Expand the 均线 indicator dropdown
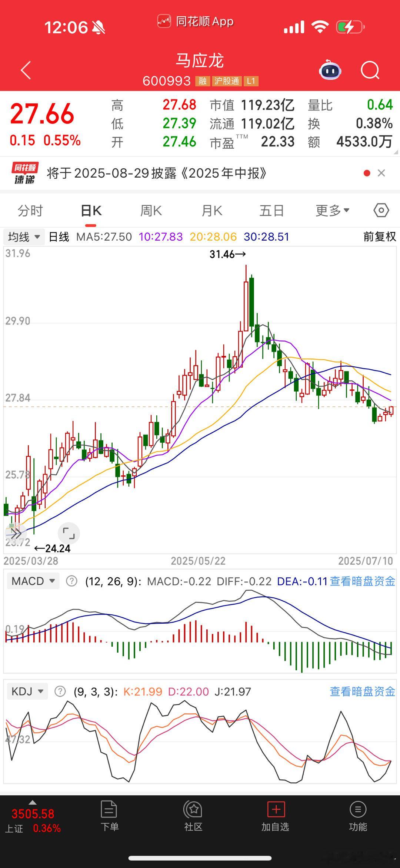The height and width of the screenshot is (868, 400). [24, 237]
